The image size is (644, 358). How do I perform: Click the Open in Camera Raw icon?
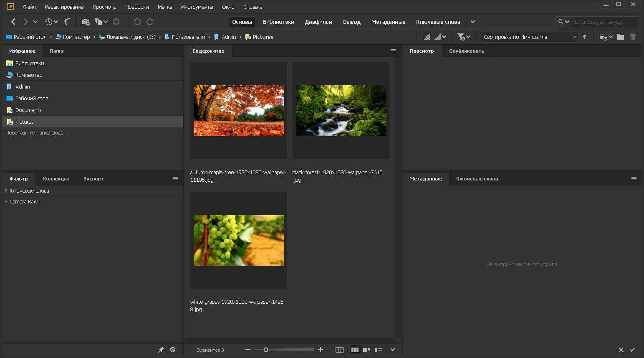pos(116,22)
